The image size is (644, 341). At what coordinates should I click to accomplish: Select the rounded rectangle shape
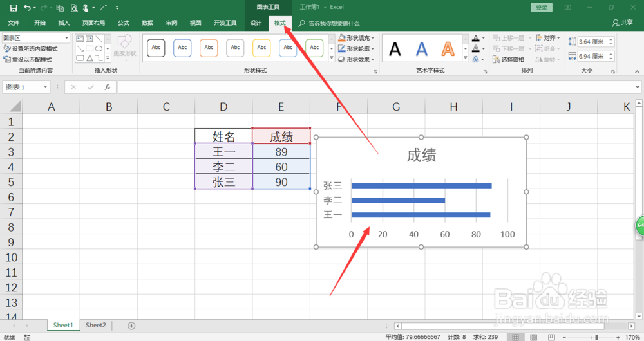point(80,58)
